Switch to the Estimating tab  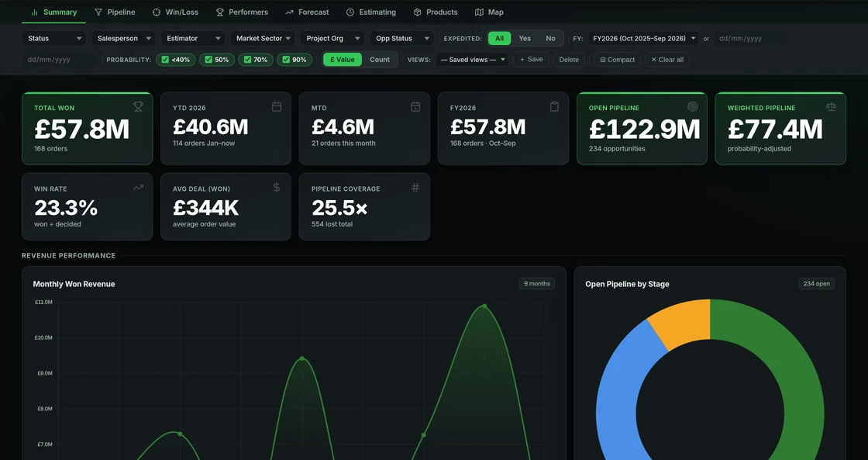(x=371, y=12)
